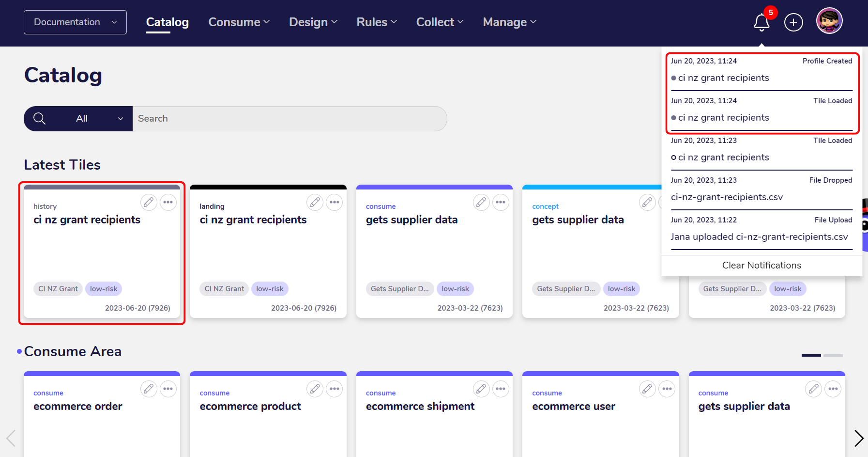The height and width of the screenshot is (457, 868).
Task: Open more options on ecommerce user tile
Action: tap(667, 389)
